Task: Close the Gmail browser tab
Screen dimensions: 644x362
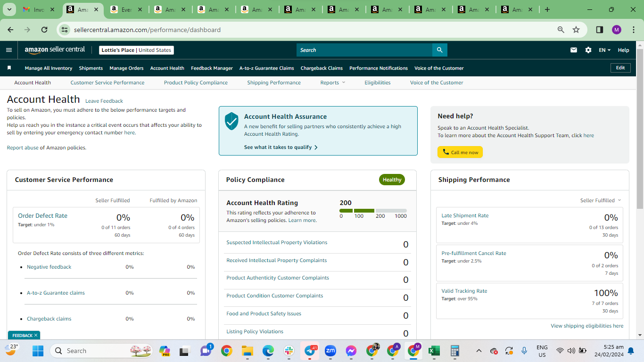Action: tap(52, 9)
